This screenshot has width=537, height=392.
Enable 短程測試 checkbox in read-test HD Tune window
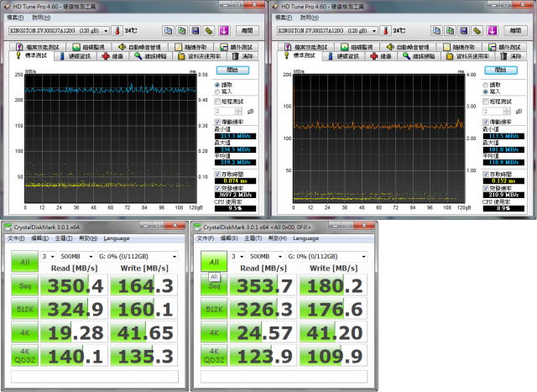tap(217, 102)
